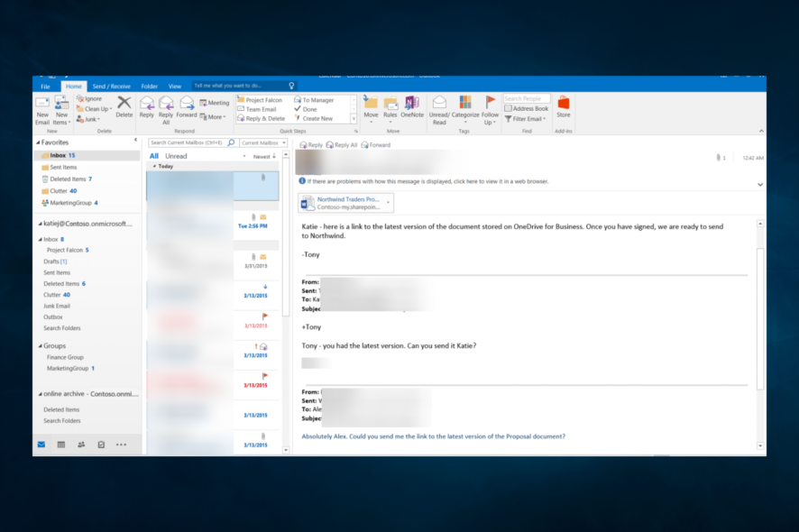Open the Rules menu
799x532 pixels.
(390, 109)
